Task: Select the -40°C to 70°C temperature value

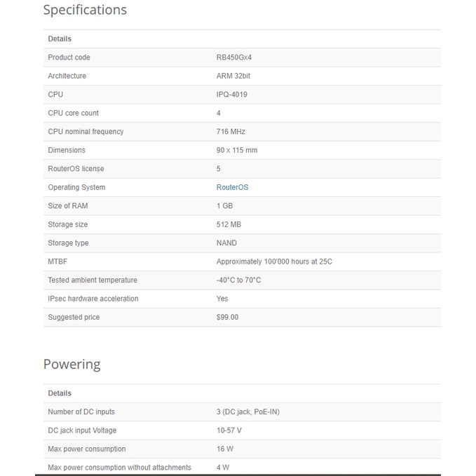Action: pos(238,280)
